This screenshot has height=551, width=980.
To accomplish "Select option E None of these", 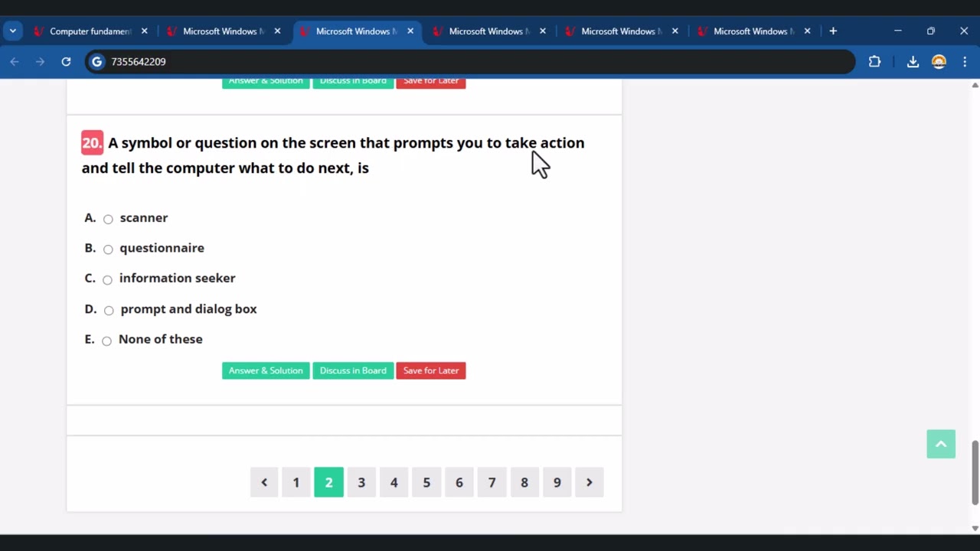I will click(106, 341).
